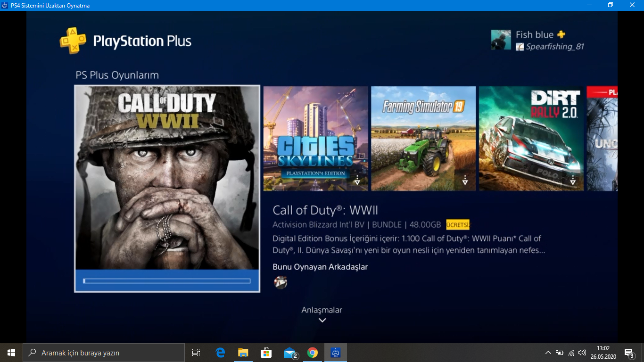Select the Cities Skylines game tile

[x=316, y=139]
